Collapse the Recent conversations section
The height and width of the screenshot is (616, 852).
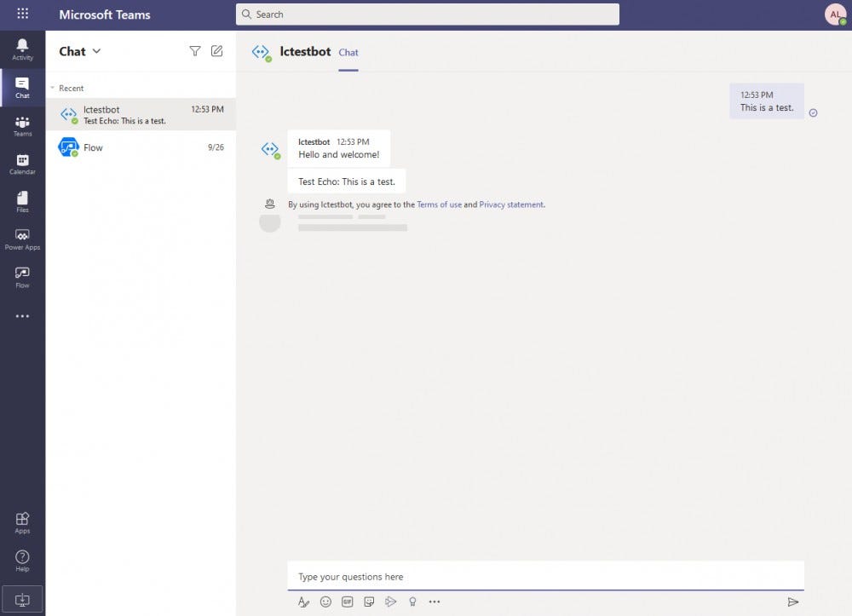click(x=53, y=88)
